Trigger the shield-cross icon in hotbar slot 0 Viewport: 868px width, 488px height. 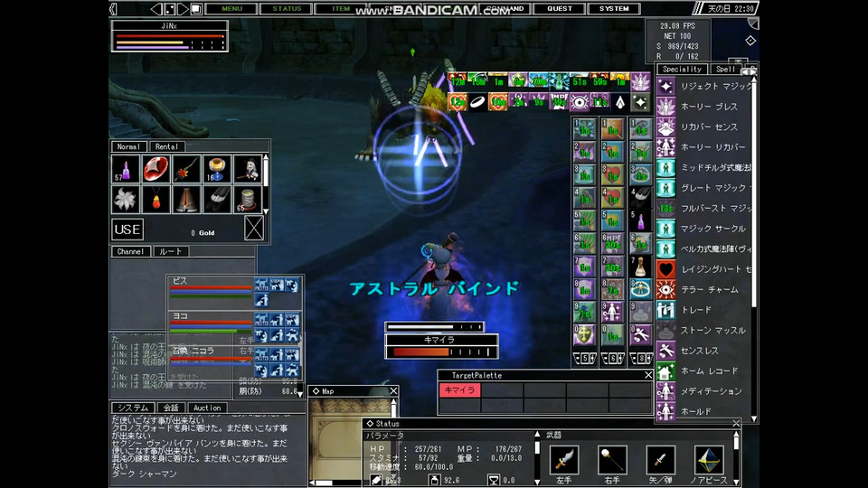coord(585,335)
